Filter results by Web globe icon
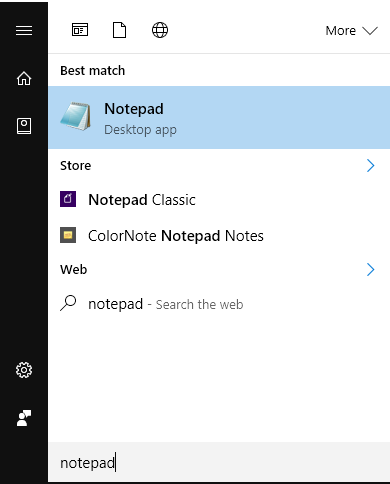390x484 pixels. (160, 30)
